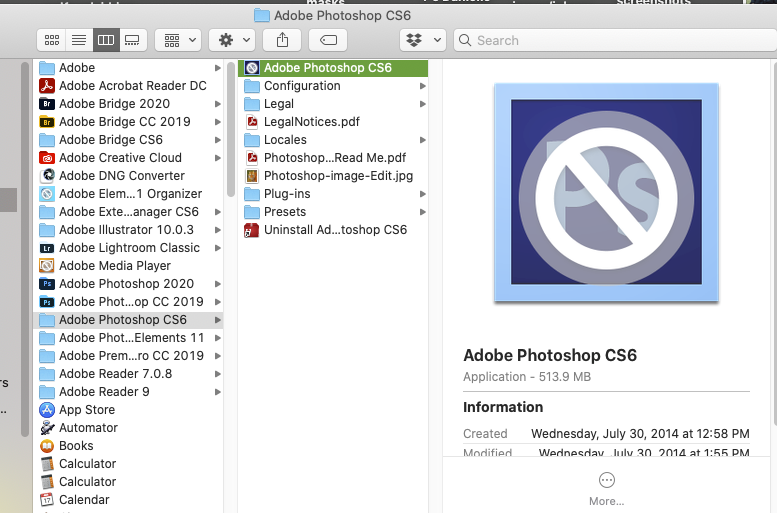
Task: Click the Share toolbar button
Action: point(282,40)
